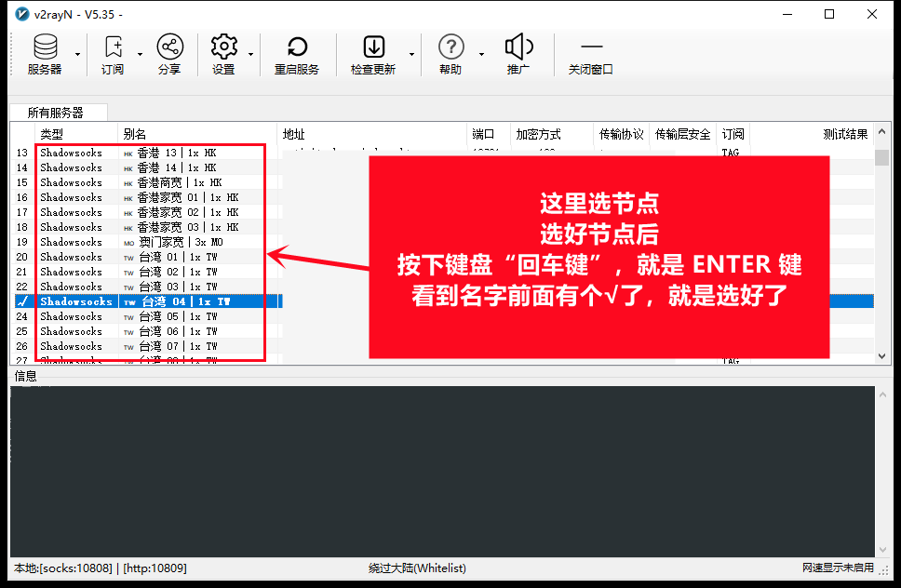901x588 pixels.
Task: Sort by the 传输协议 column header
Action: click(621, 134)
